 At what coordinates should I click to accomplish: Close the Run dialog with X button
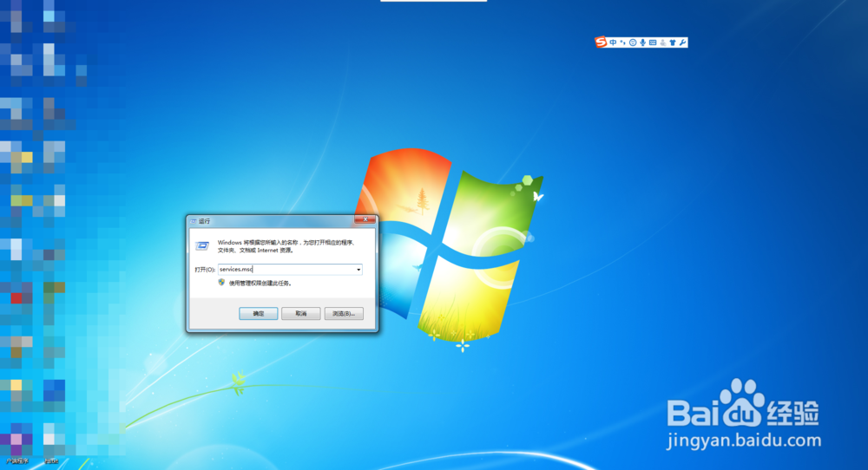(x=365, y=219)
